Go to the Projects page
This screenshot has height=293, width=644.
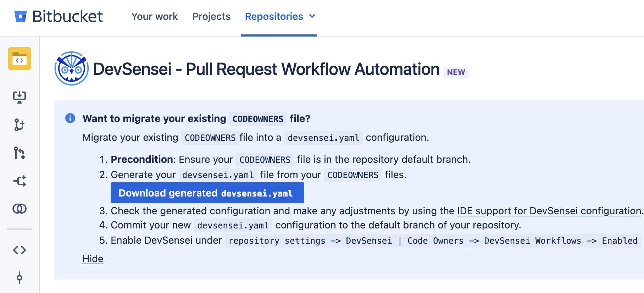click(211, 16)
